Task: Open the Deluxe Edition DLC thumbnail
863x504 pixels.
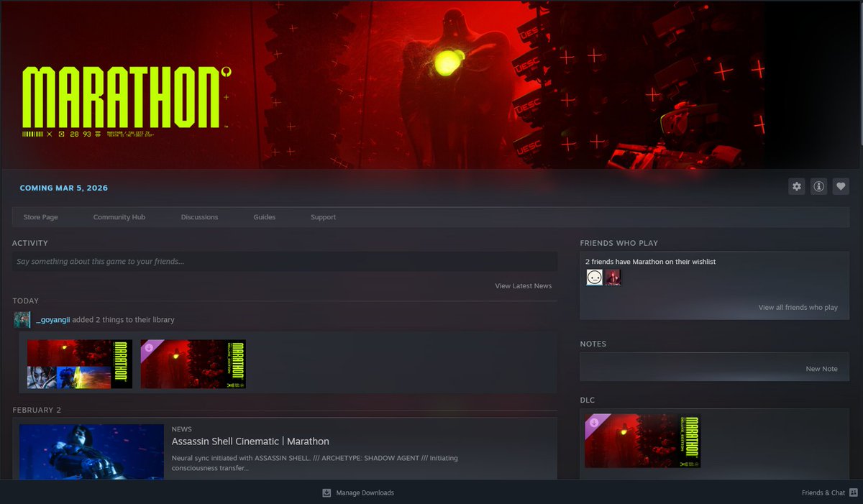Action: 642,441
